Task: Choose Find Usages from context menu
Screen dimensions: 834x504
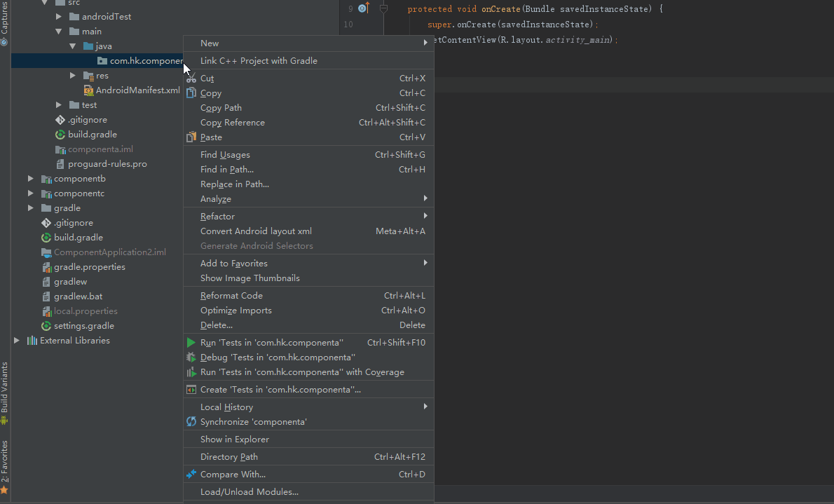Action: click(308, 155)
